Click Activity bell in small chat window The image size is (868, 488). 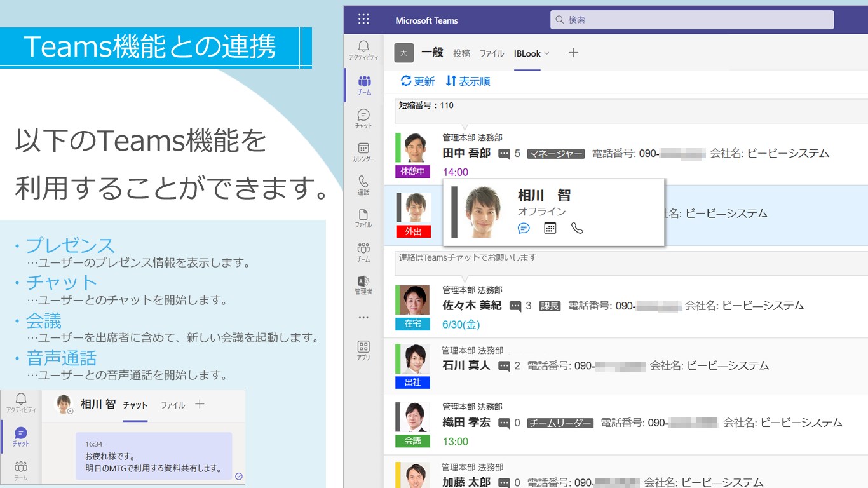[21, 402]
